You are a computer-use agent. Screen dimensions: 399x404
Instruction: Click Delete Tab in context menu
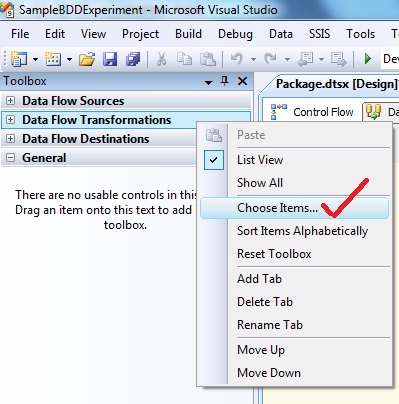coord(295,302)
